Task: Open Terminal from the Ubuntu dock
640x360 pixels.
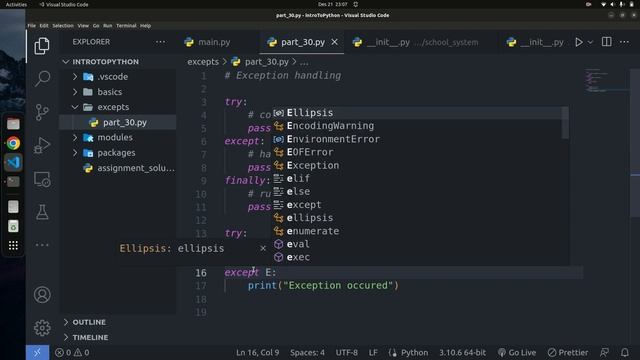Action: tap(13, 181)
